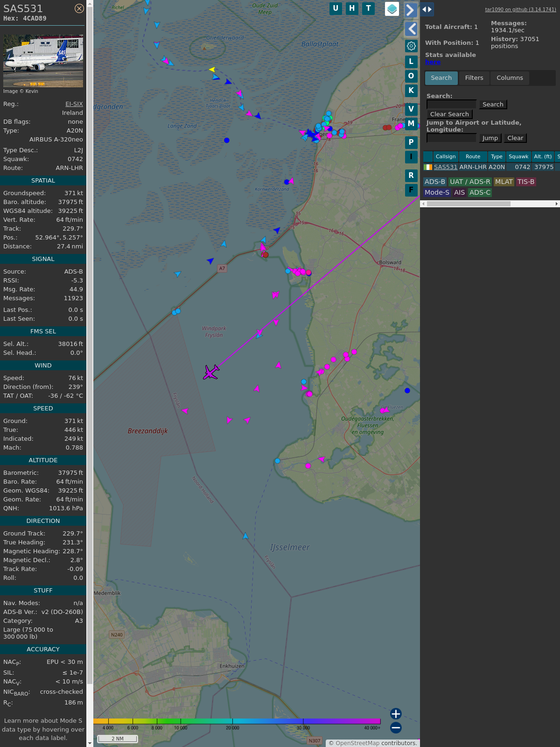Click the table horizontal scrollbar
560x747 pixels.
click(x=469, y=204)
